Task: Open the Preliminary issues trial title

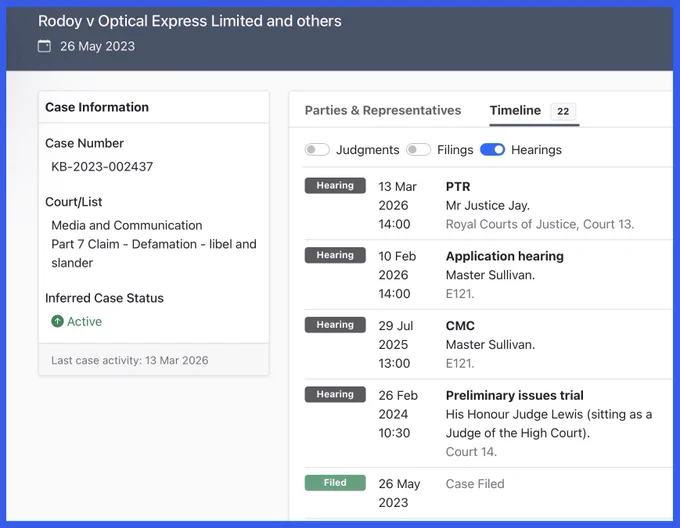Action: [515, 395]
